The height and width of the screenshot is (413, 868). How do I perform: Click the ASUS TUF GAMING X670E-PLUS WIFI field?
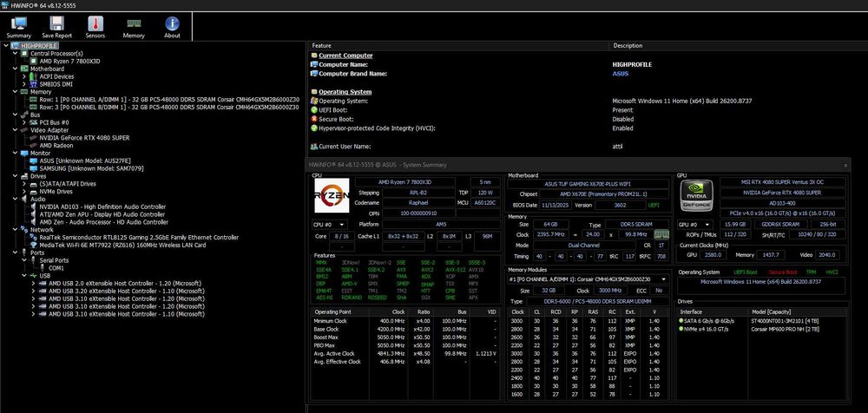click(588, 184)
